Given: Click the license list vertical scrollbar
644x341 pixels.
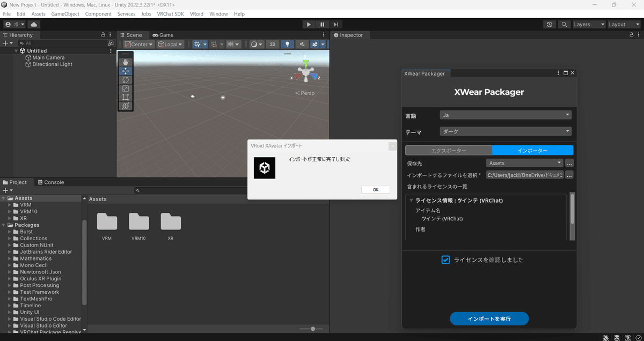Looking at the screenshot, I should (x=573, y=209).
